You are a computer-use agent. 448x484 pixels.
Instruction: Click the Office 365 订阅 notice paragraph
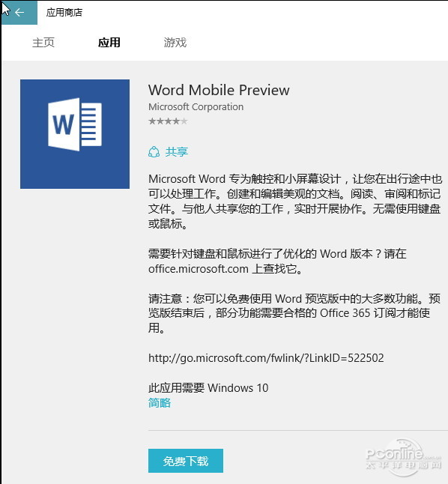(x=294, y=313)
